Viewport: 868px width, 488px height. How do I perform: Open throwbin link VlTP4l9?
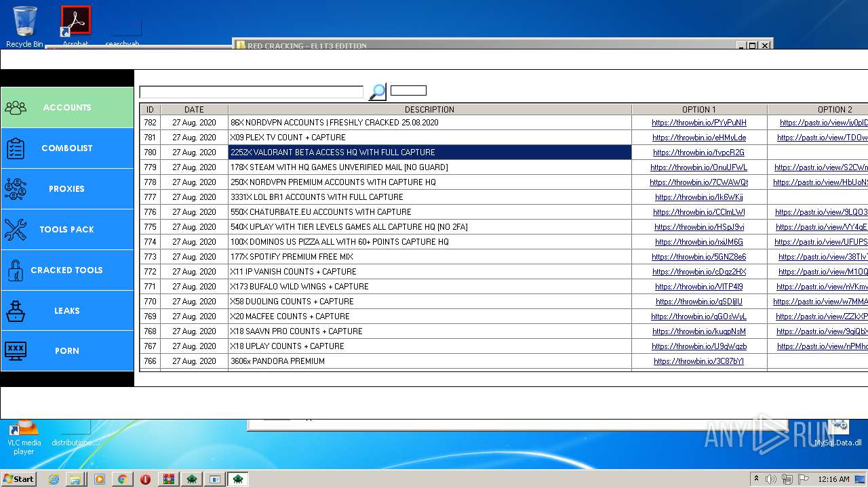pyautogui.click(x=699, y=287)
